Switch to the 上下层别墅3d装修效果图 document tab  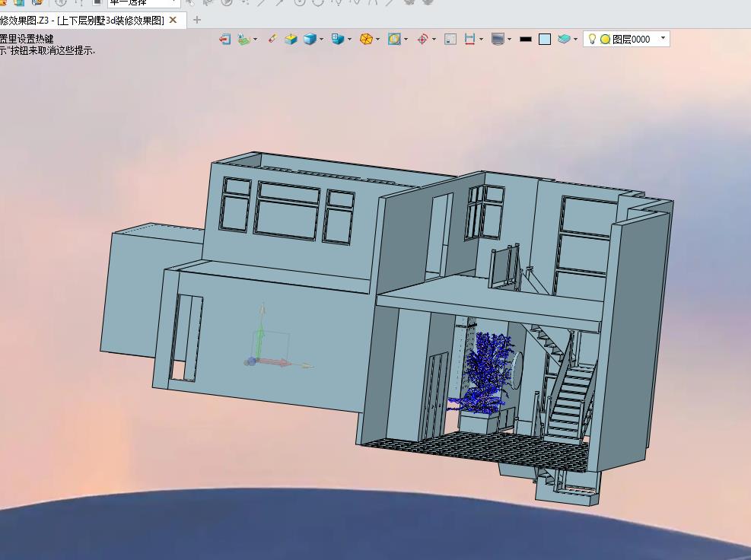82,20
